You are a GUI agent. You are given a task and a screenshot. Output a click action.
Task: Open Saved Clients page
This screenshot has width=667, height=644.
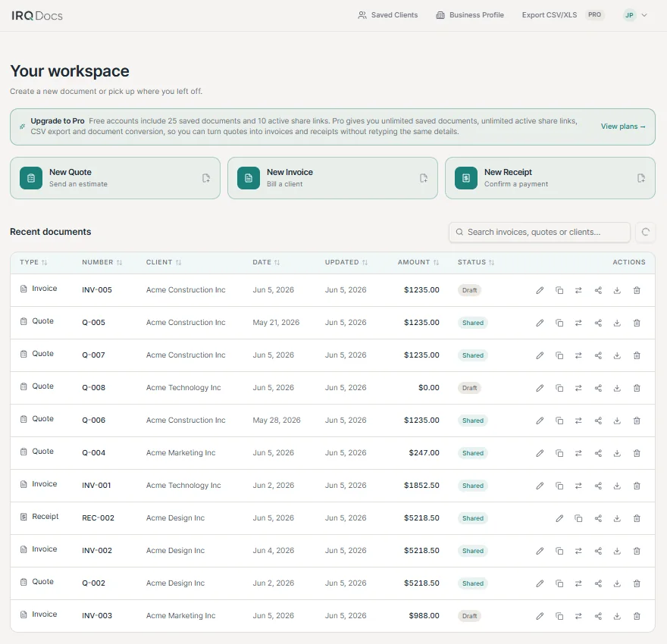pos(388,15)
